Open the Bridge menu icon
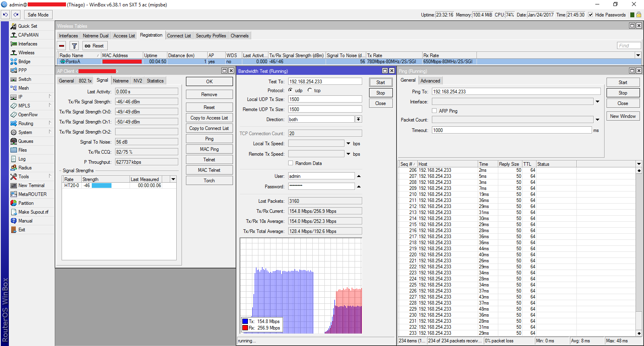Image resolution: width=644 pixels, height=346 pixels. (x=14, y=62)
